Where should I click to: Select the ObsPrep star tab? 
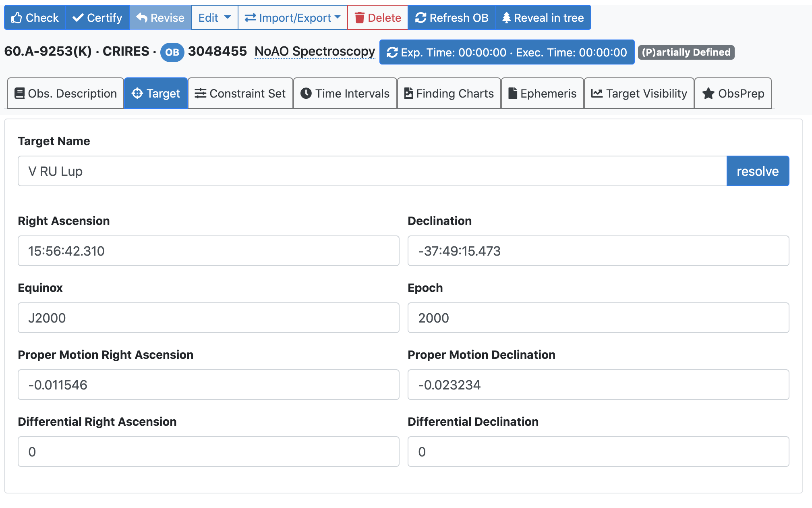click(733, 94)
